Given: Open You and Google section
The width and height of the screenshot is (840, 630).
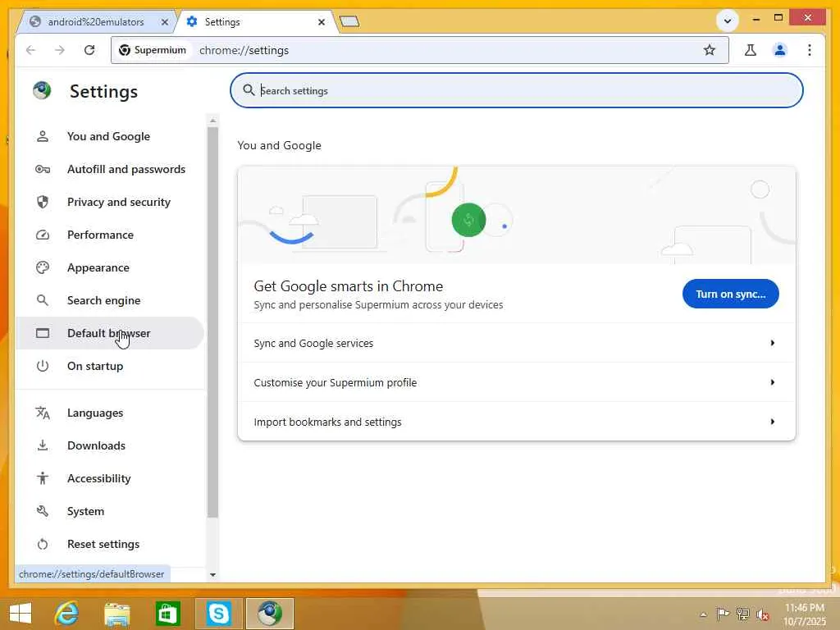Looking at the screenshot, I should click(110, 136).
